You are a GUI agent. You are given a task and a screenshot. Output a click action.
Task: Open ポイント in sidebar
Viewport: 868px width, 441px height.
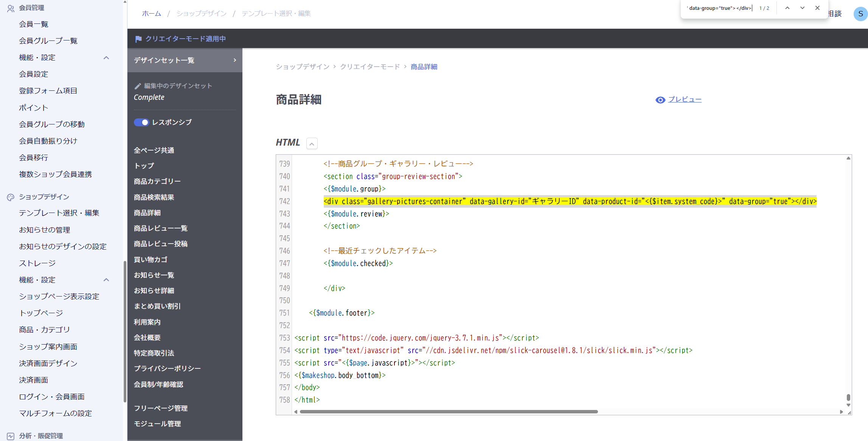pyautogui.click(x=34, y=108)
